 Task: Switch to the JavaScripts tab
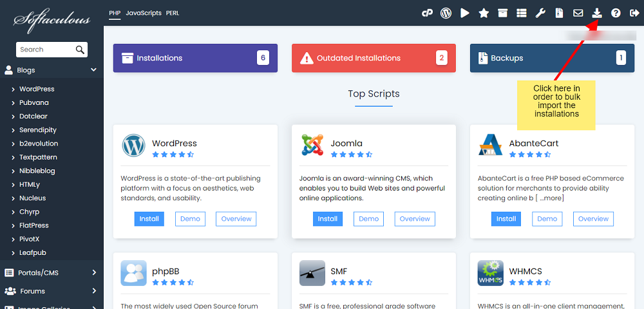144,13
